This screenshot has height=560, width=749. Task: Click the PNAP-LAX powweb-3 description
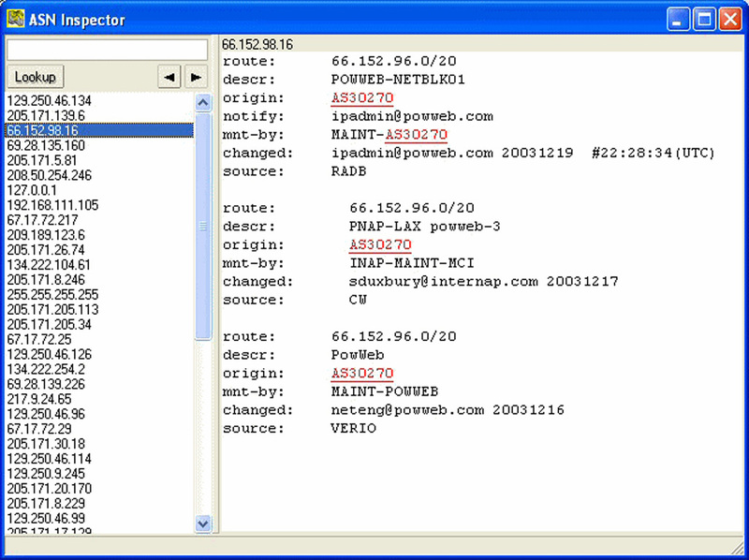point(425,227)
